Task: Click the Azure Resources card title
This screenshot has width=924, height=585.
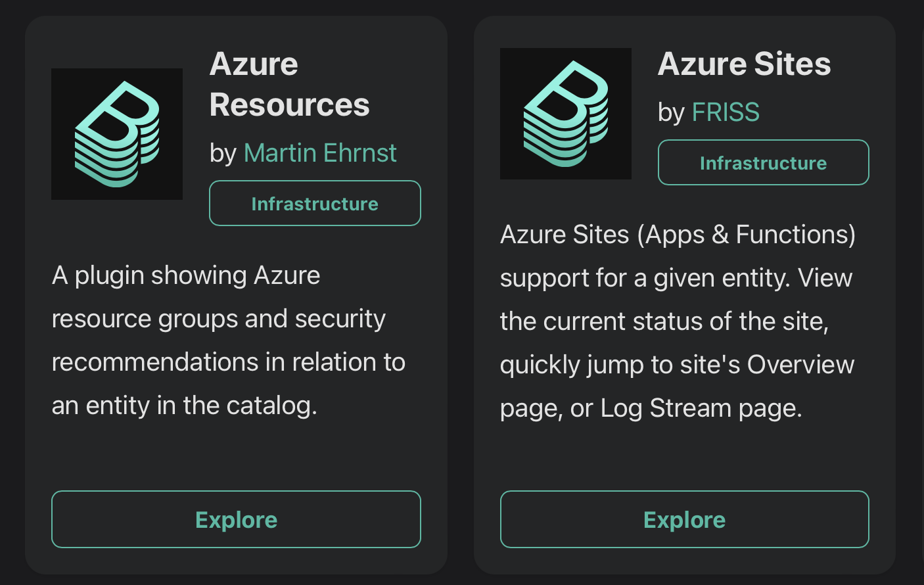Action: [x=290, y=84]
